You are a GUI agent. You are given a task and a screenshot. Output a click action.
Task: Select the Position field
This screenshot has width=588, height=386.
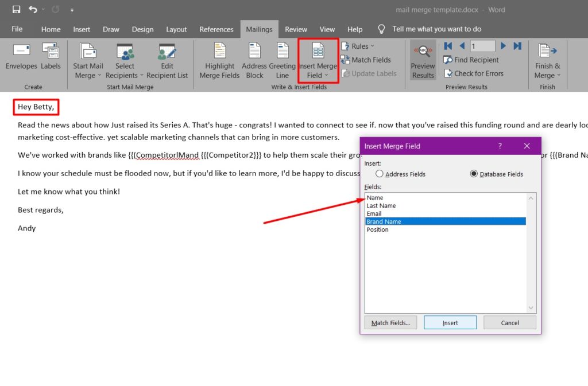(446, 229)
